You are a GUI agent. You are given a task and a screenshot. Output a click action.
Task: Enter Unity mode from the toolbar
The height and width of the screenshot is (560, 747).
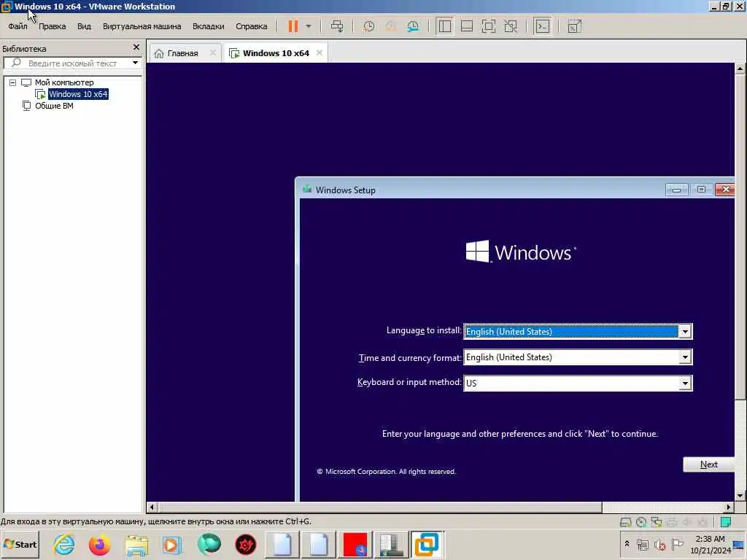tap(511, 26)
